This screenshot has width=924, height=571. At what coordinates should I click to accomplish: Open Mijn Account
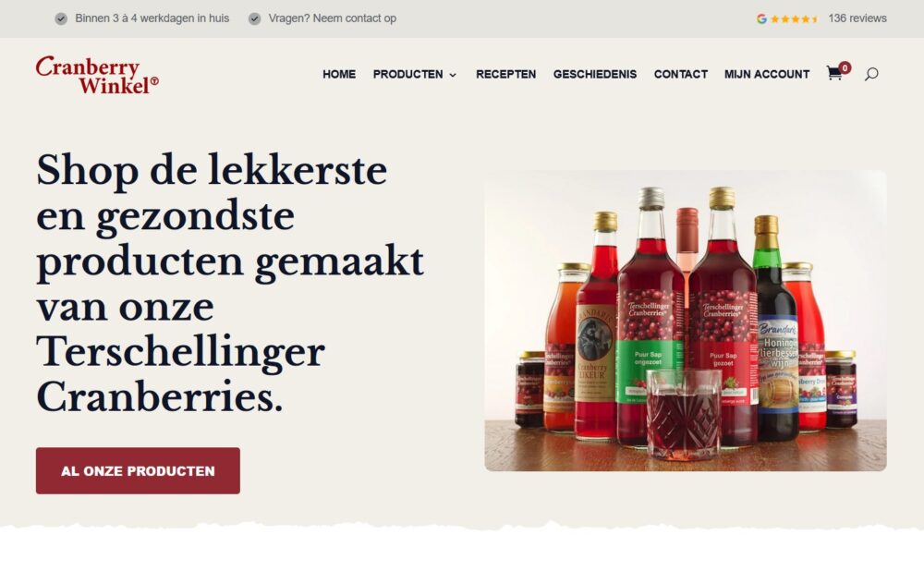click(x=767, y=74)
